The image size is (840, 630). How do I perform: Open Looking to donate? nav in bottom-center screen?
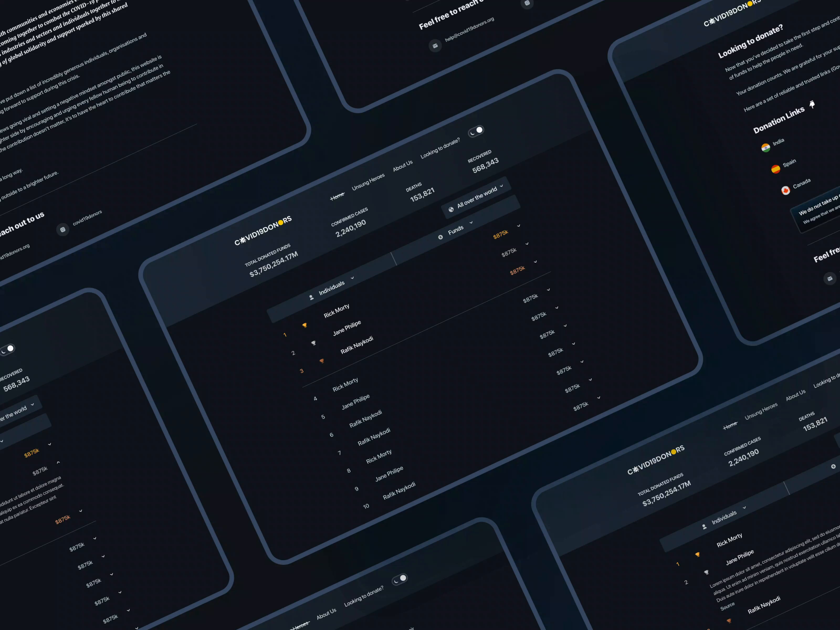[x=364, y=596]
